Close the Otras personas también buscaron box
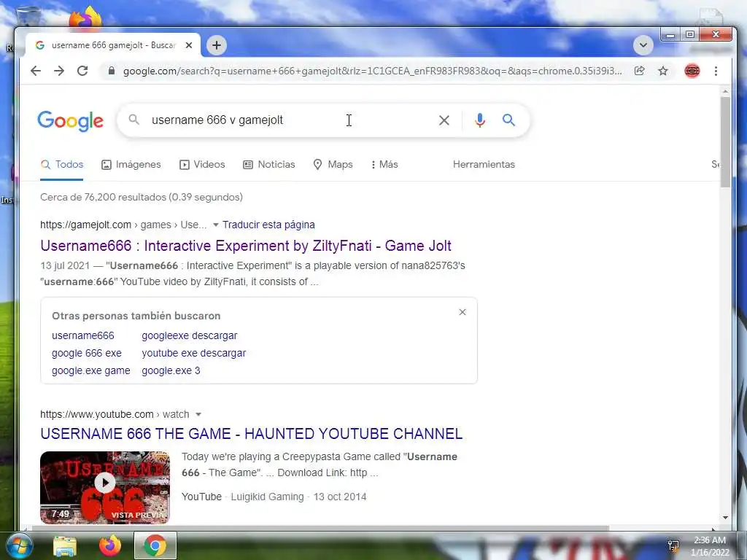This screenshot has width=747, height=560. pyautogui.click(x=462, y=312)
